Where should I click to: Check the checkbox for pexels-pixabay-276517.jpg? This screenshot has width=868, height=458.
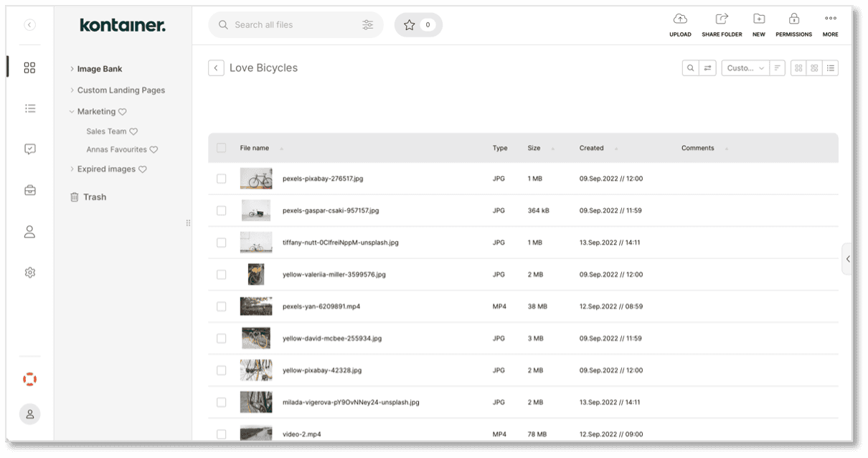tap(222, 179)
